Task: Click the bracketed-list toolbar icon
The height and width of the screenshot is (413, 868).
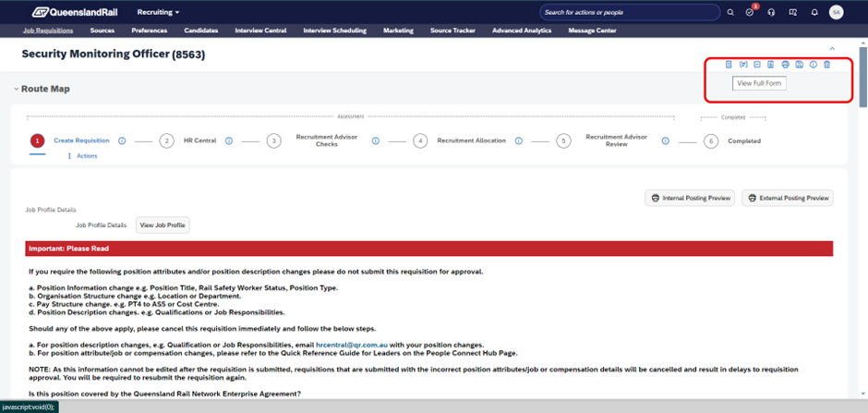Action: [743, 65]
